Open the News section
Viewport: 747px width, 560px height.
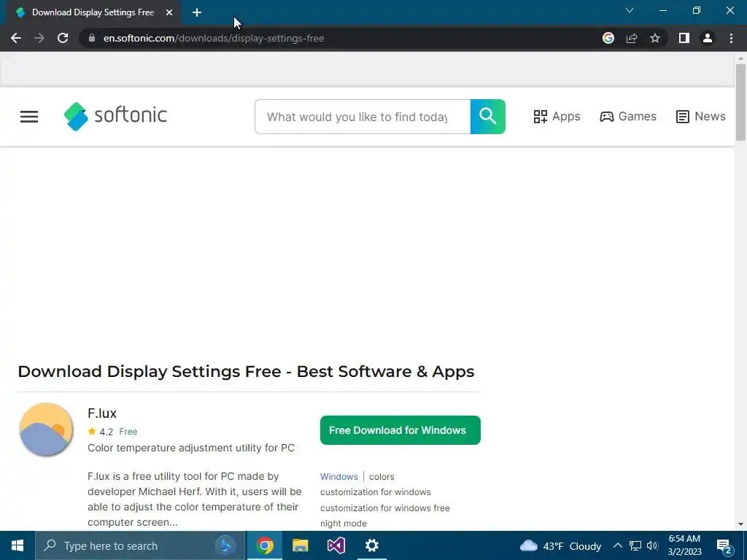click(701, 117)
